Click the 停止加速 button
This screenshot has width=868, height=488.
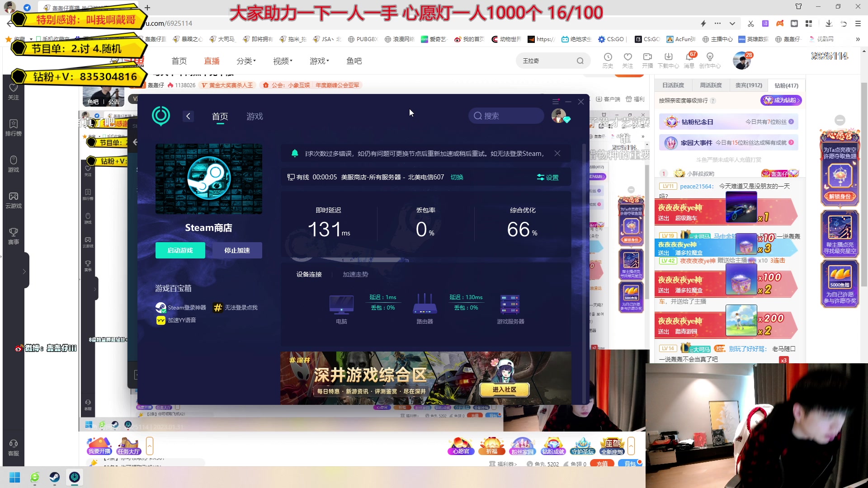237,250
